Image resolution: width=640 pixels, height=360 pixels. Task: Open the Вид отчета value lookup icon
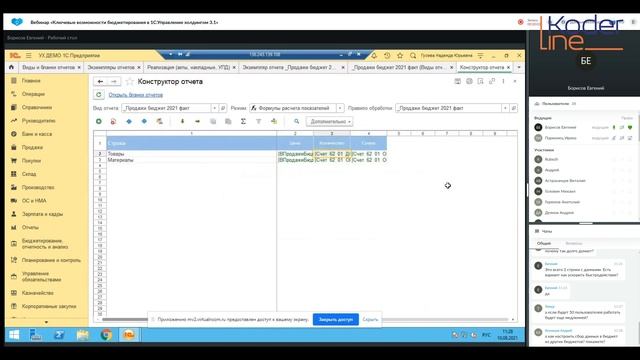tap(223, 108)
